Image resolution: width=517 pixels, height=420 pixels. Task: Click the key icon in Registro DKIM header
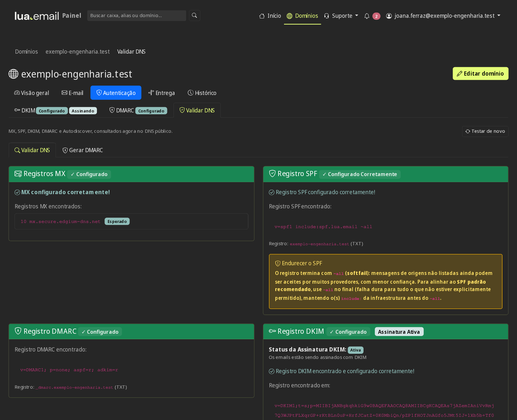tap(272, 331)
